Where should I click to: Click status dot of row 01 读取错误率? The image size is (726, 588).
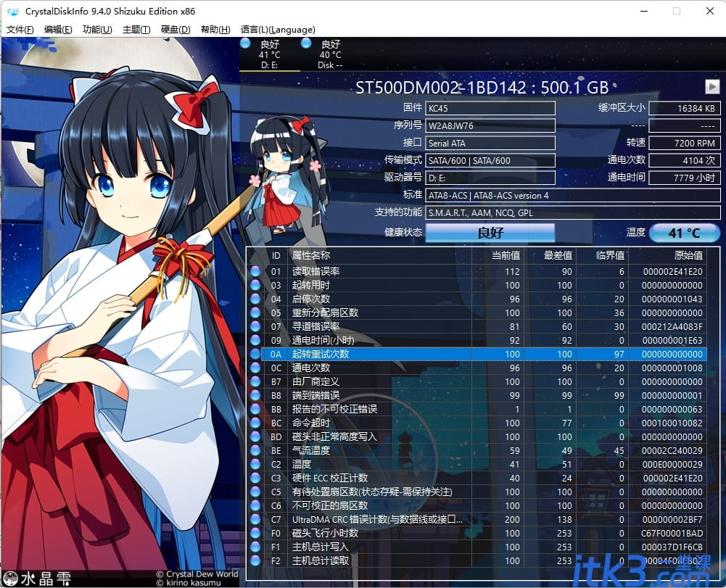(x=255, y=271)
